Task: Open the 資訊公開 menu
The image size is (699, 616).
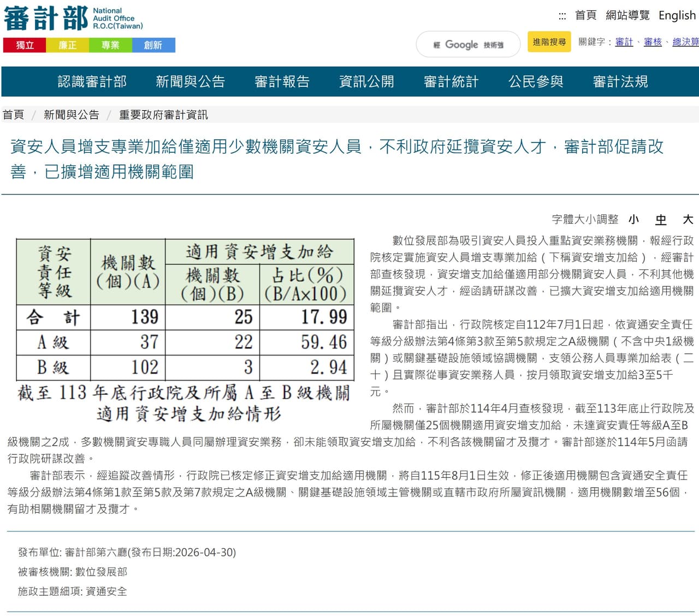Action: click(x=366, y=82)
